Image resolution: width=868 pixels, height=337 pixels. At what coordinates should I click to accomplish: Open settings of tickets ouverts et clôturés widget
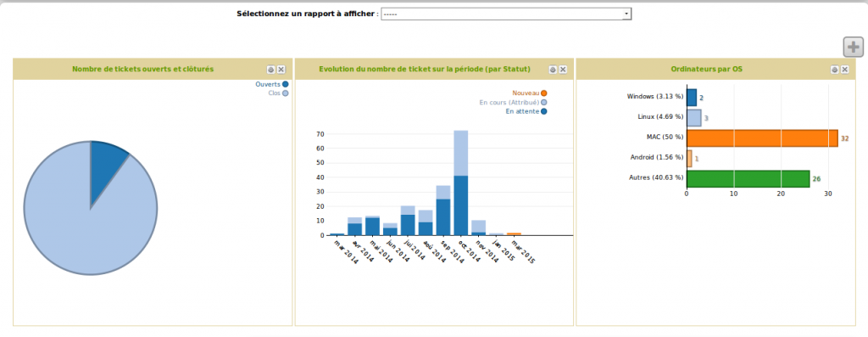pyautogui.click(x=270, y=70)
